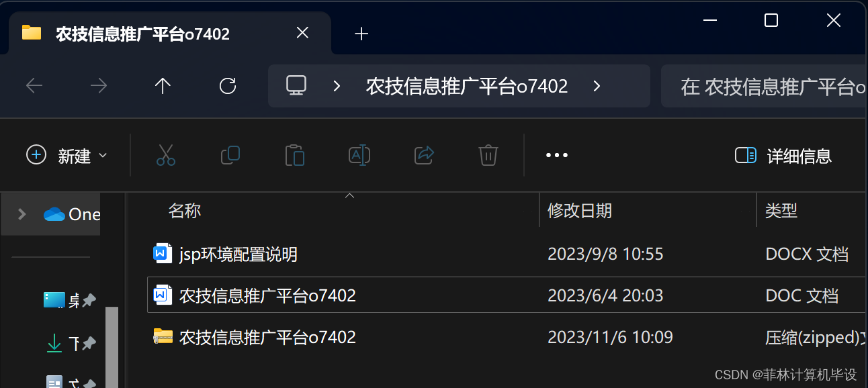Open the See more three-dots menu
The width and height of the screenshot is (868, 388).
557,155
